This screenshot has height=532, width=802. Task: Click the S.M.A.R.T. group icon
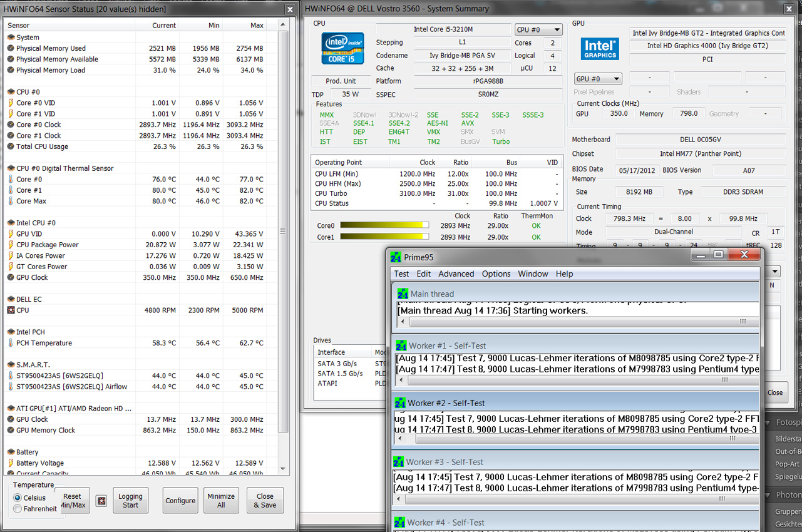pos(11,365)
